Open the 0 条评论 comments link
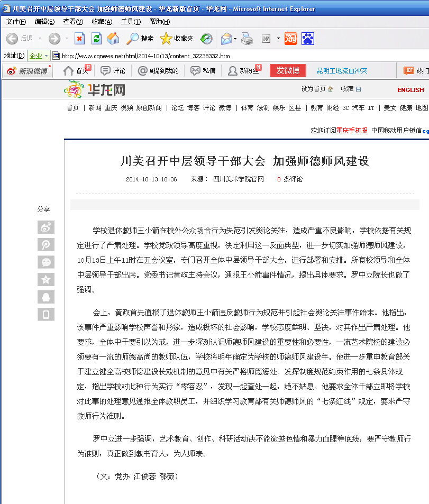 coord(290,179)
